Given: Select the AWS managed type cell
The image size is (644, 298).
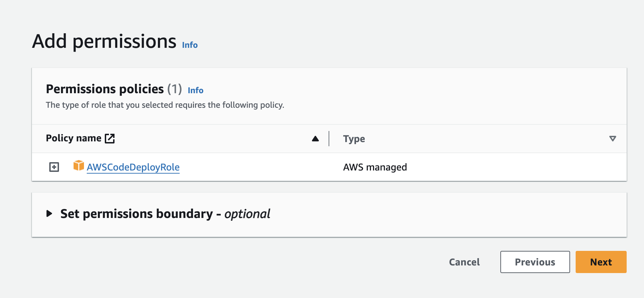Looking at the screenshot, I should coord(375,167).
